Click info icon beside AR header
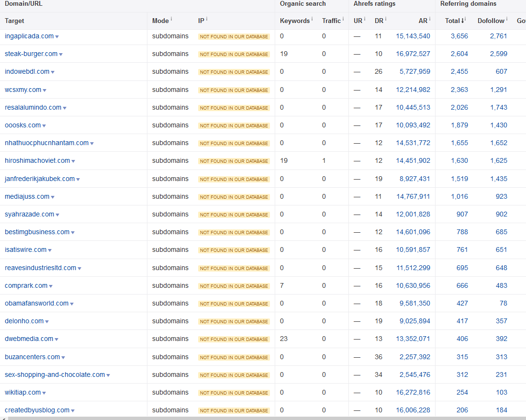Image resolution: width=526 pixels, height=420 pixels. 430,19
